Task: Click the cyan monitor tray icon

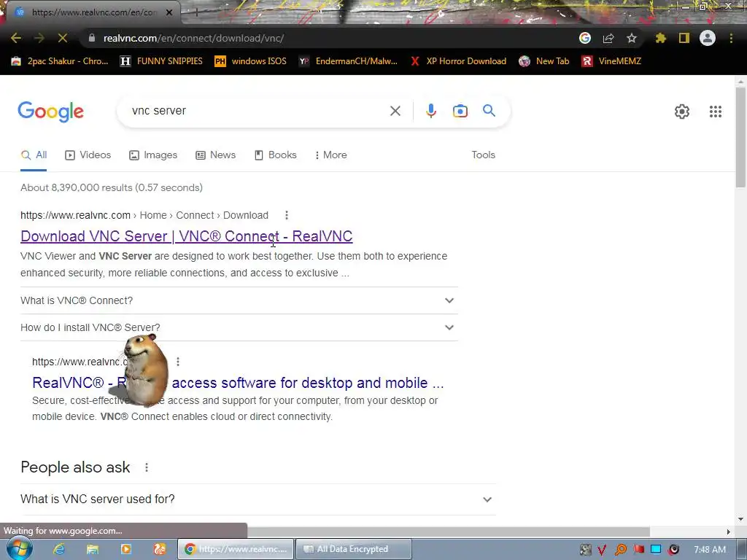Action: [x=656, y=550]
